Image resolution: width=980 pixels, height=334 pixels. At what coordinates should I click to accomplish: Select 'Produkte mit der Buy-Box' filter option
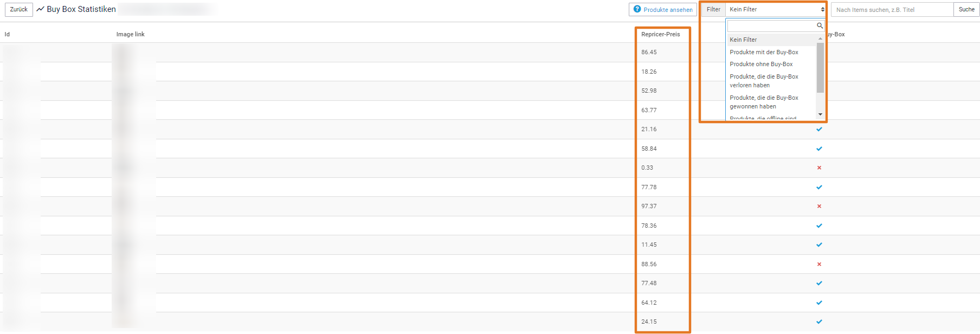764,52
